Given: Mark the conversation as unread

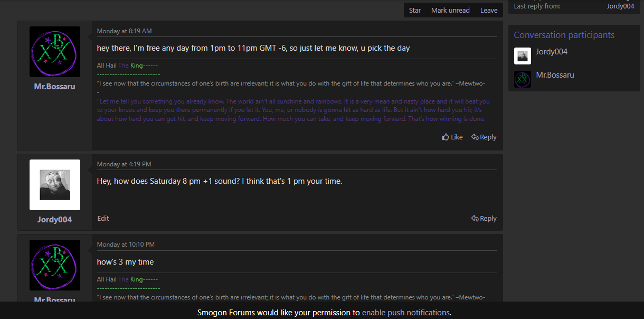Looking at the screenshot, I should tap(450, 11).
